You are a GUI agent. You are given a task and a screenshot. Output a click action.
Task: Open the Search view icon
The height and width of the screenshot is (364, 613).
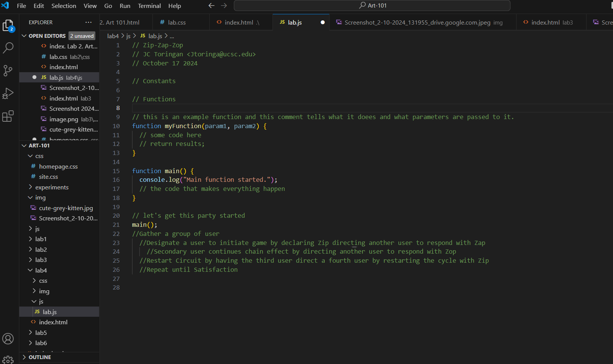click(x=8, y=48)
